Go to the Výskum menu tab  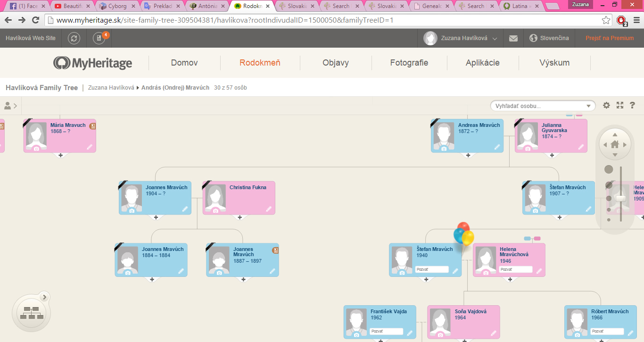click(x=554, y=63)
